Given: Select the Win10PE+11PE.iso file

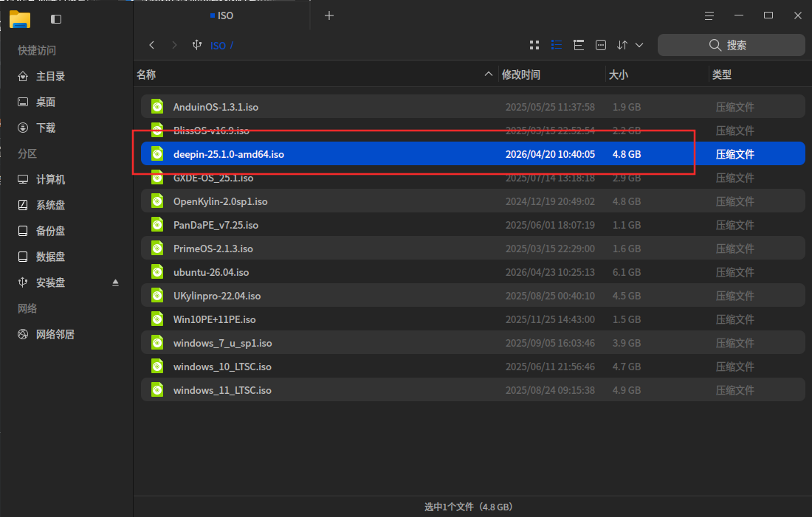Looking at the screenshot, I should point(472,319).
